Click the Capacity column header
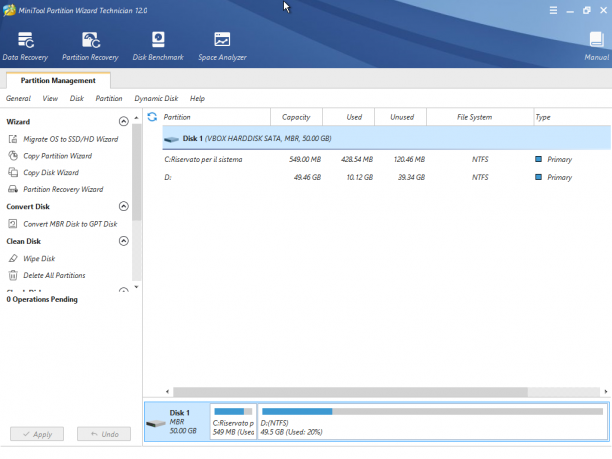612x459 pixels. pos(296,117)
